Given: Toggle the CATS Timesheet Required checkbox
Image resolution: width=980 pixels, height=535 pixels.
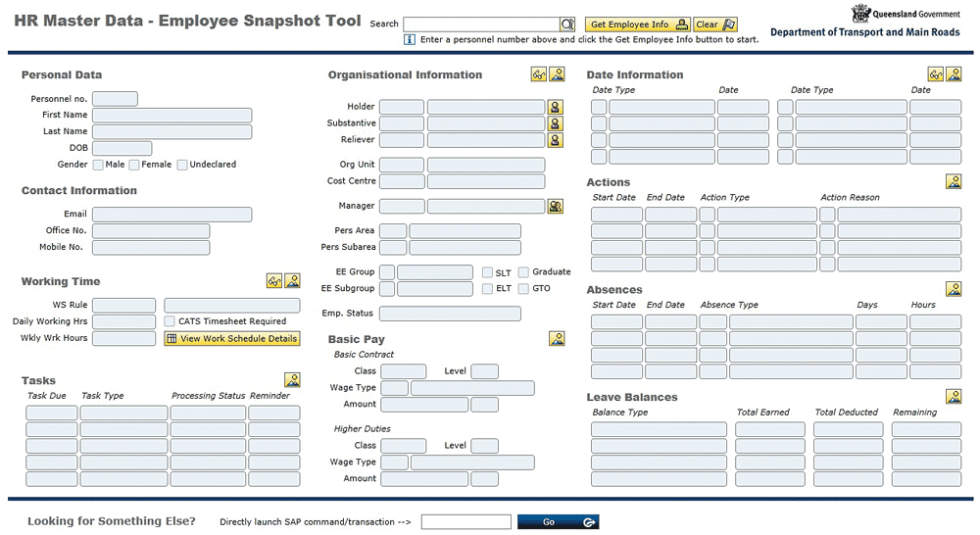Looking at the screenshot, I should pyautogui.click(x=170, y=321).
